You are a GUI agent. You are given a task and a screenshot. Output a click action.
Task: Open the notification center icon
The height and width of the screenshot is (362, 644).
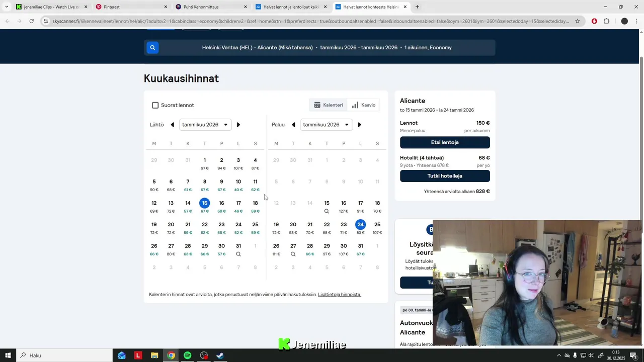[633, 355]
